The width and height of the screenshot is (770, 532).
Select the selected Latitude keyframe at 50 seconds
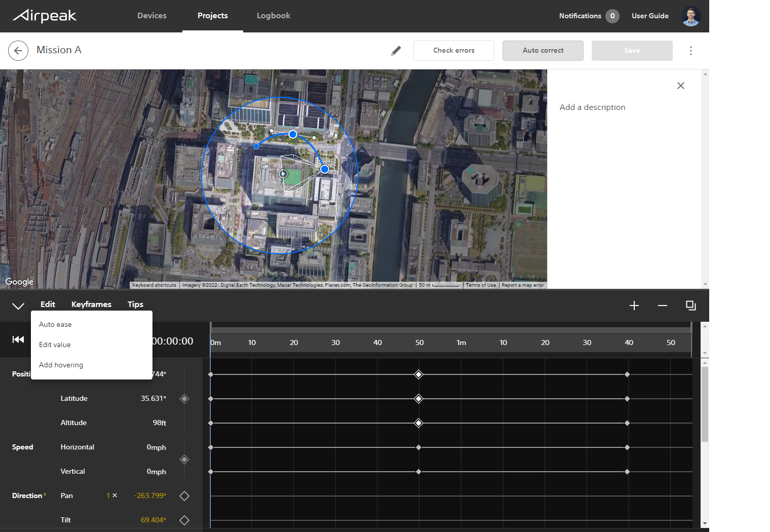418,399
